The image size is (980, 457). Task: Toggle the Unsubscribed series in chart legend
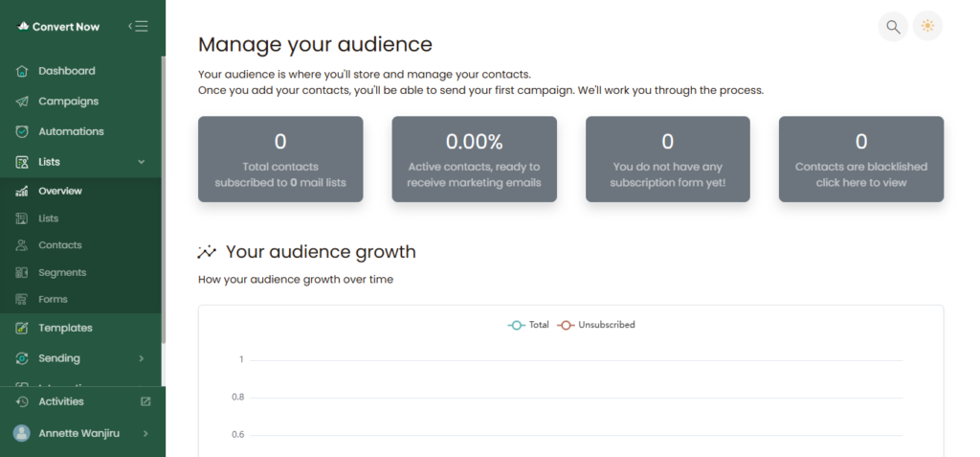click(595, 325)
